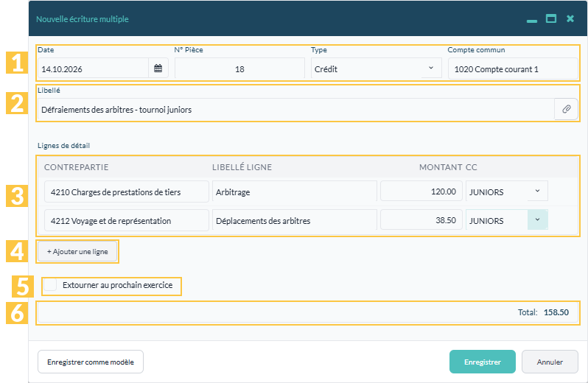Maximize the Nouvelle écriture multiple dialog
Screen dimensions: 588x383
(x=551, y=18)
